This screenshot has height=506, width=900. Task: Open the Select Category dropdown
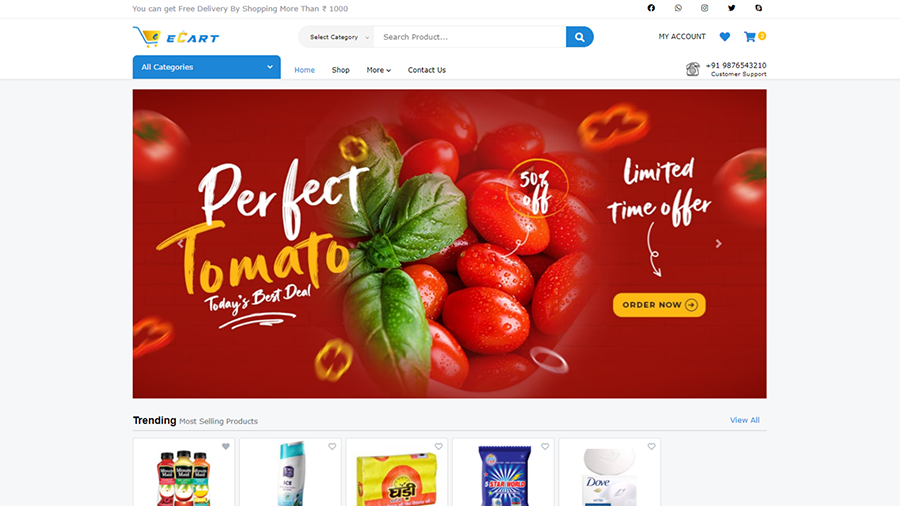pyautogui.click(x=336, y=37)
